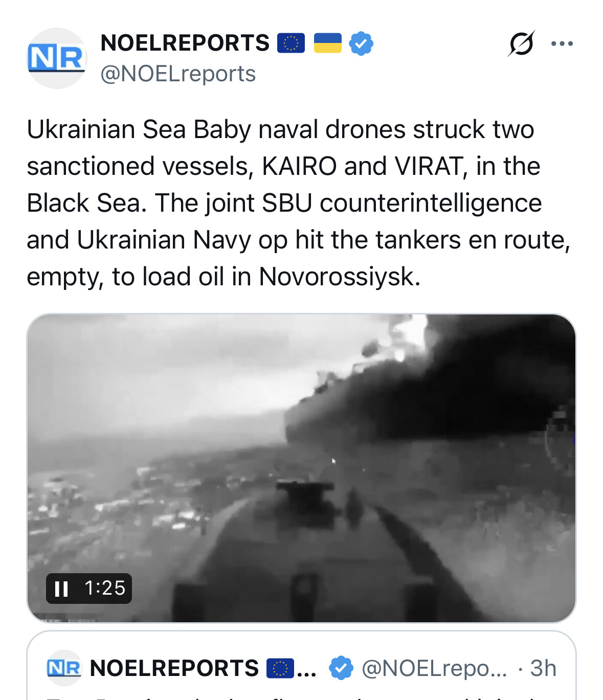The height and width of the screenshot is (700, 603).
Task: Open the three-dot more options menu
Action: tap(562, 43)
